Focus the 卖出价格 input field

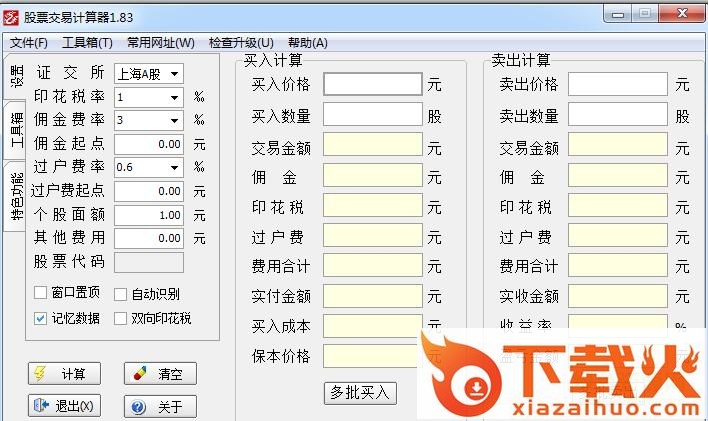coord(618,84)
